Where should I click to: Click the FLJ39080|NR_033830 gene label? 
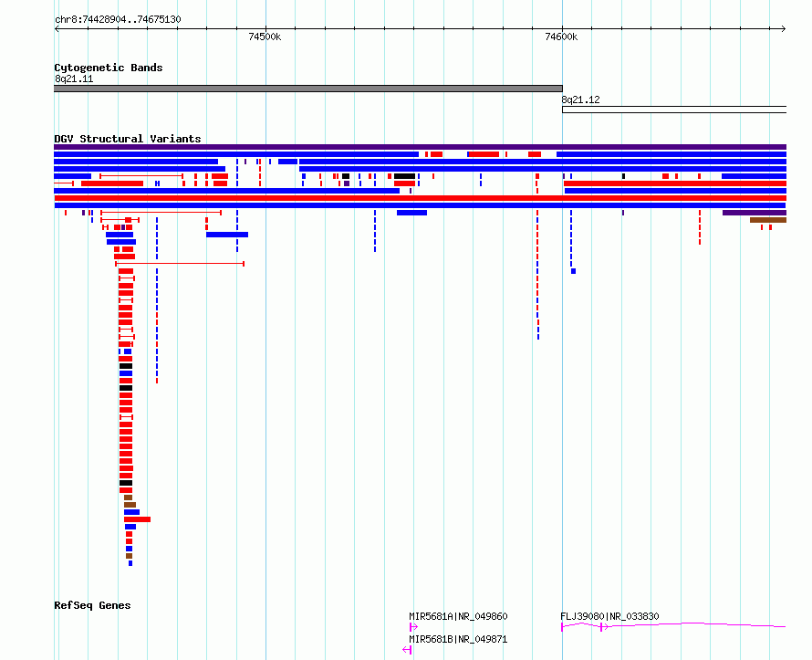pyautogui.click(x=609, y=616)
